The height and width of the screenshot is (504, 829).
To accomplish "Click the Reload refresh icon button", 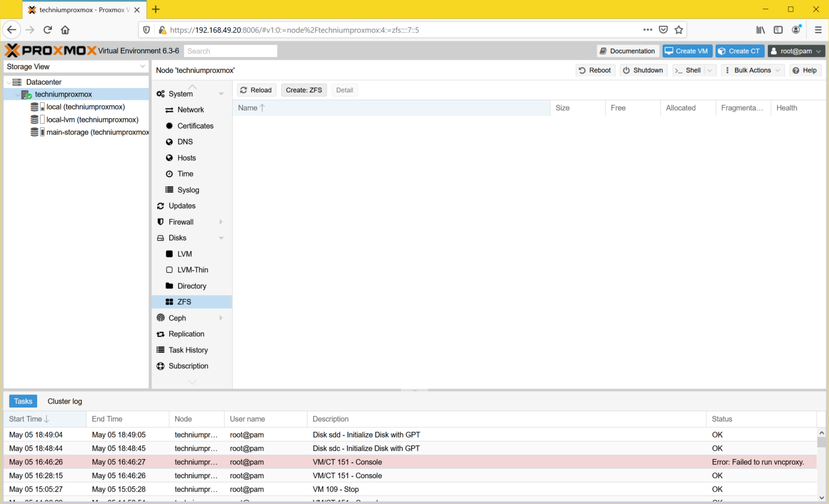I will [x=256, y=90].
